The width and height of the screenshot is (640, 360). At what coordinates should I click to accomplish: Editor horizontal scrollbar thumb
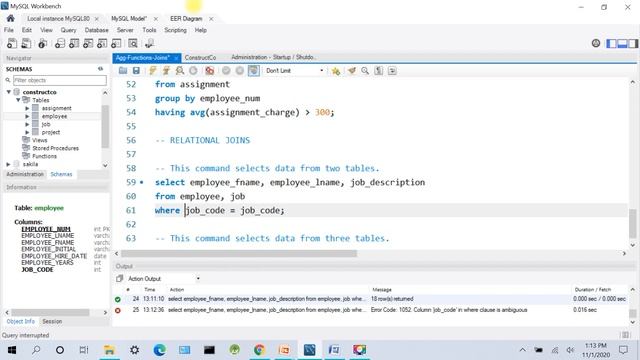point(239,253)
